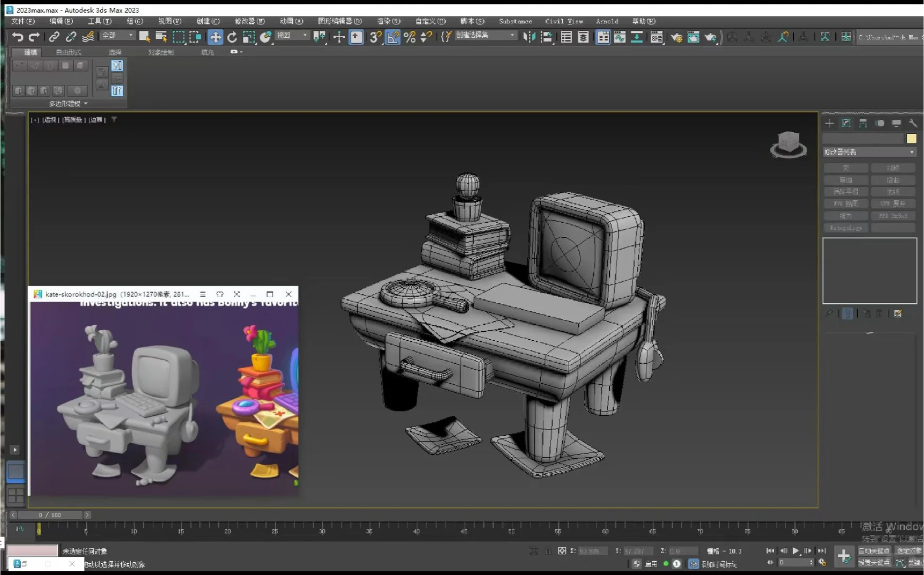
Task: Toggle Angle Snap in the toolbar
Action: [393, 37]
